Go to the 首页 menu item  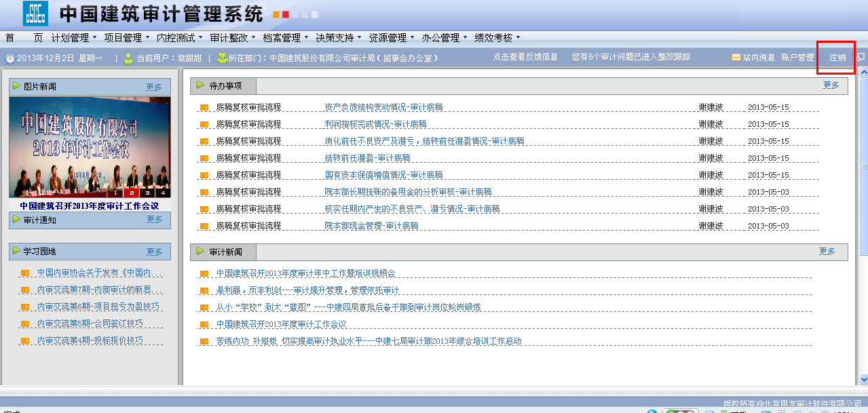[24, 37]
